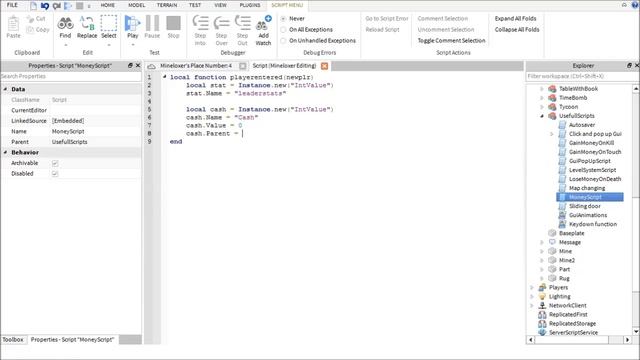Screen dimensions: 640x360
Task: Switch to the Toolbox bottom tab
Action: 13,340
